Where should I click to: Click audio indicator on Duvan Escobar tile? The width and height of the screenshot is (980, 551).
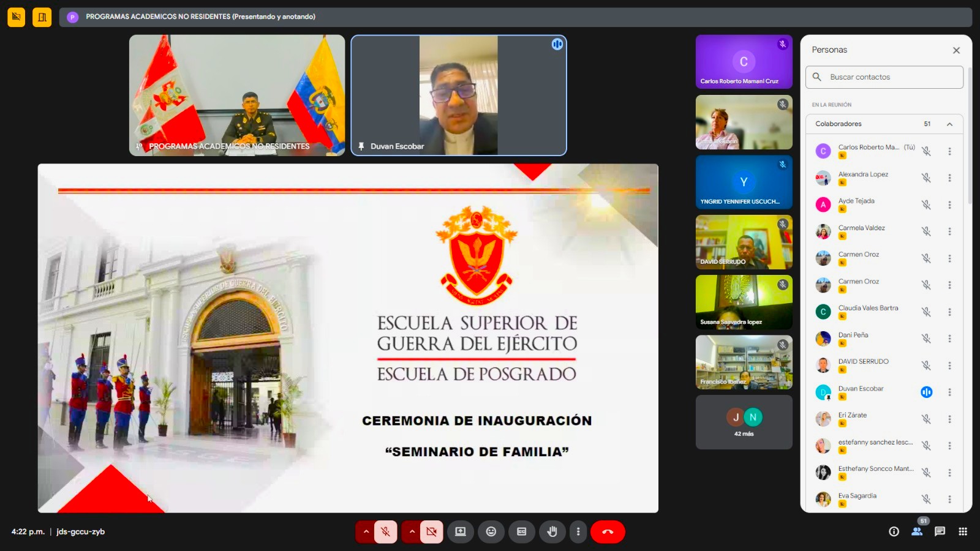[557, 44]
